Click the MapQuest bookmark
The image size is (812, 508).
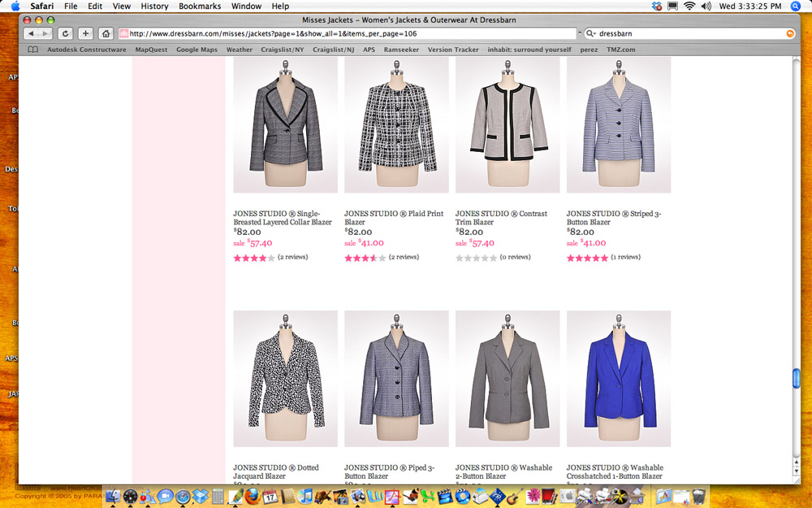click(151, 50)
